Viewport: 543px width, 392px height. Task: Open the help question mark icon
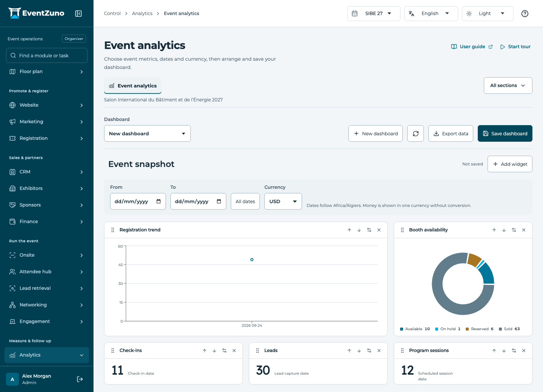tap(525, 14)
